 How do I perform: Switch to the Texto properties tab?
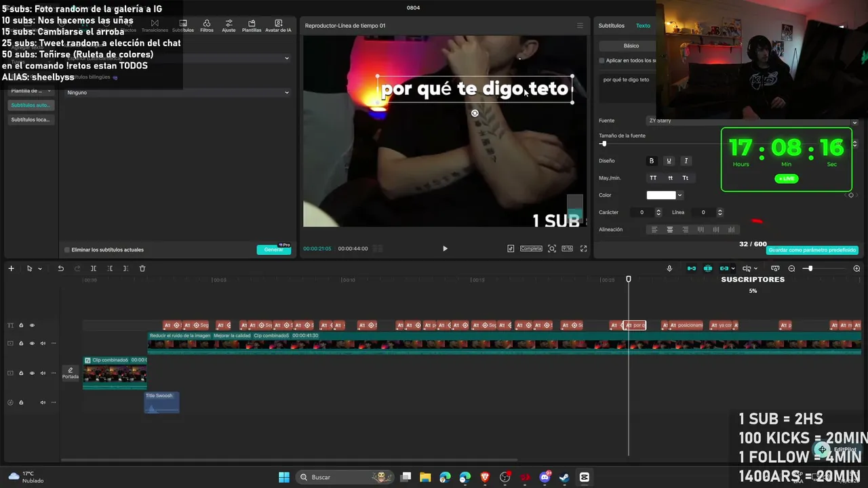point(643,26)
